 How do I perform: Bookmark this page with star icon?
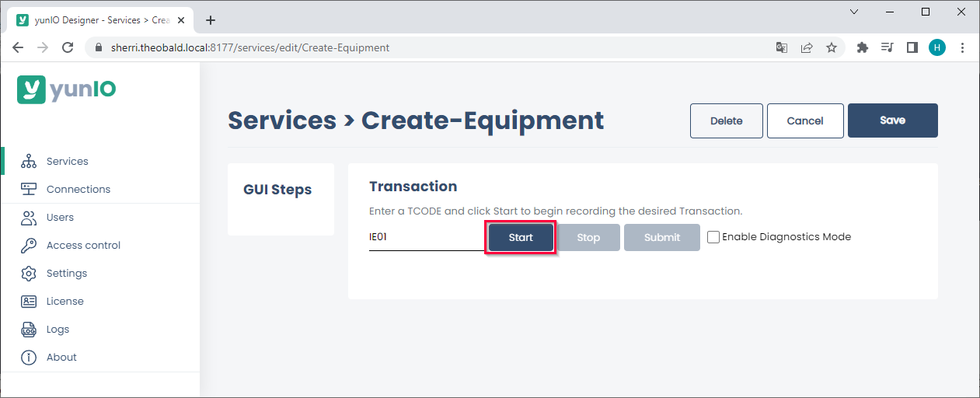pos(832,47)
